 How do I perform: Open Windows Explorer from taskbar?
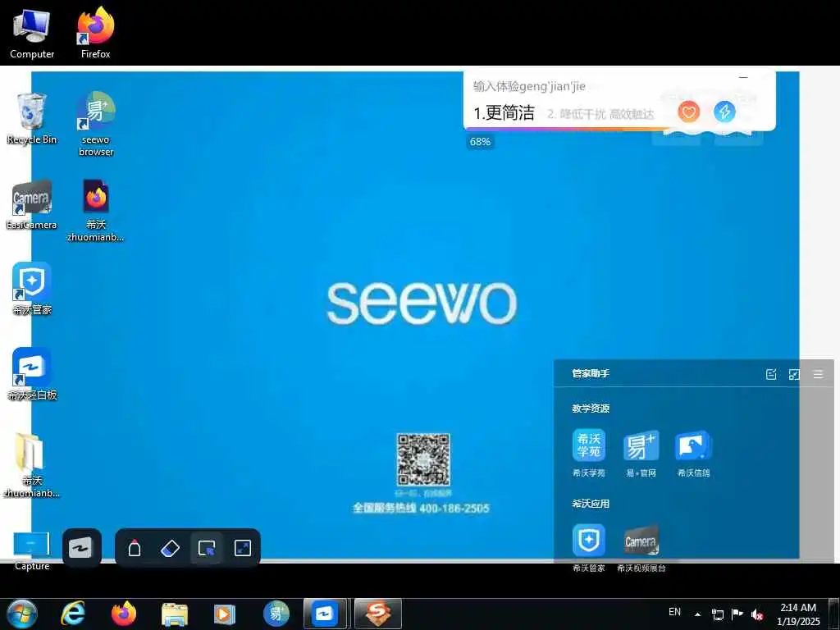pyautogui.click(x=175, y=614)
